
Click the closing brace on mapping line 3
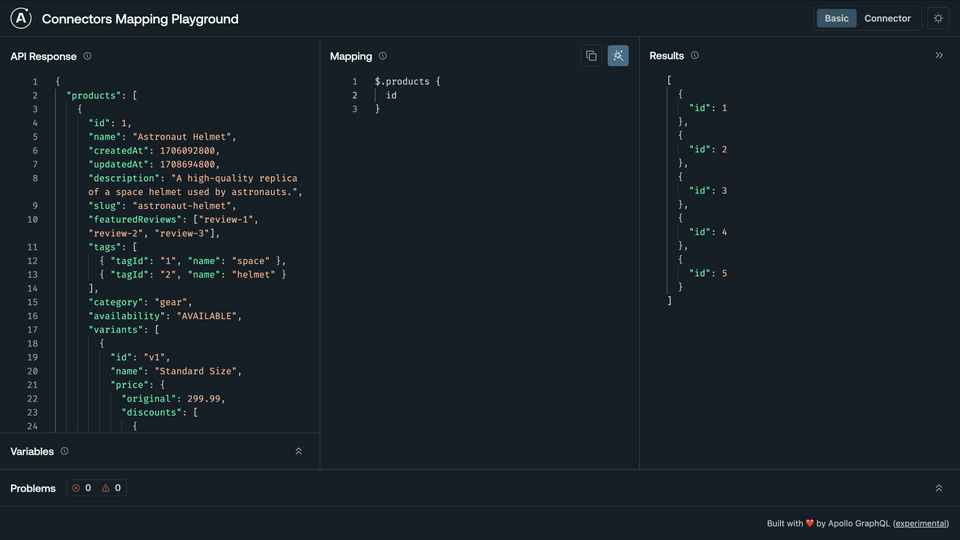[x=377, y=109]
